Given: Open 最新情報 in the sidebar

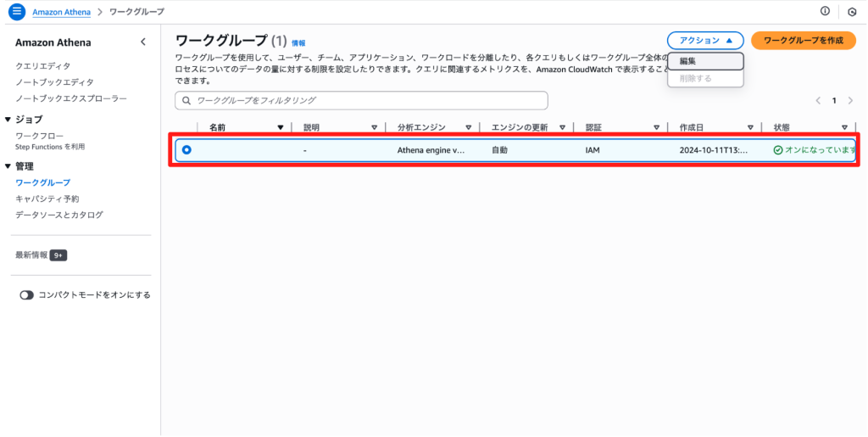Looking at the screenshot, I should click(31, 255).
